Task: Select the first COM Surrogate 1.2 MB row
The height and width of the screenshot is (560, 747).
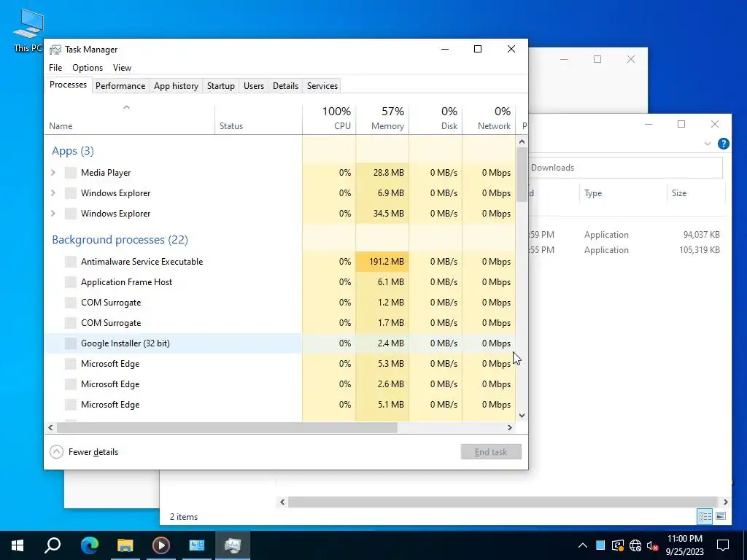Action: pos(280,303)
